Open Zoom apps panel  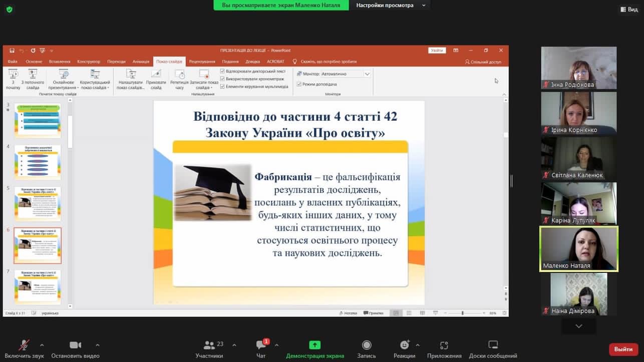[x=444, y=349]
